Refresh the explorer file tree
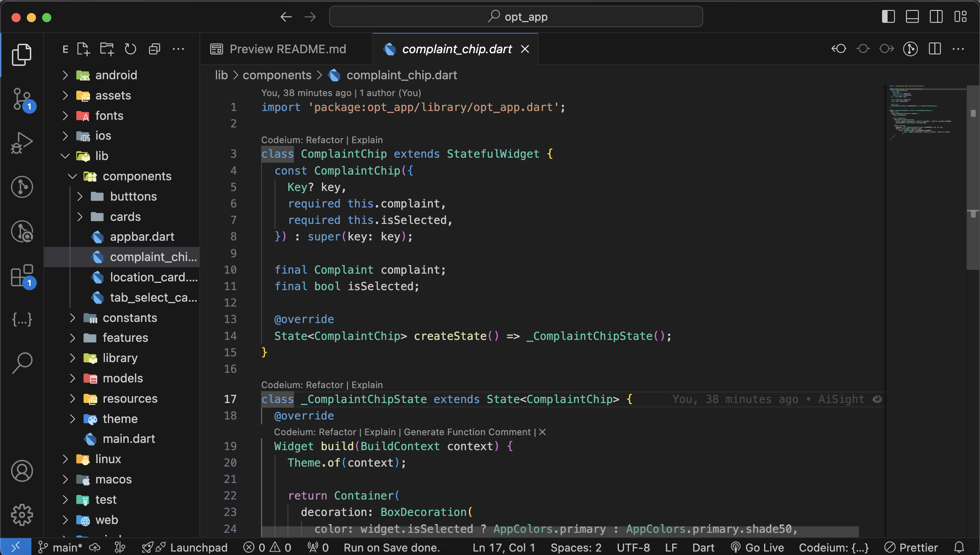The height and width of the screenshot is (555, 980). click(x=131, y=49)
